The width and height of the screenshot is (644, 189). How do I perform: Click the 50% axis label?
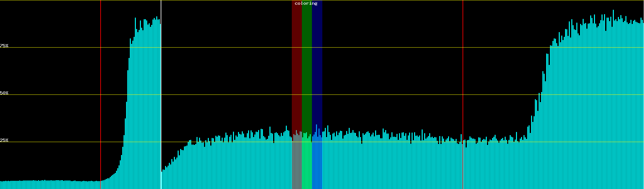point(4,93)
